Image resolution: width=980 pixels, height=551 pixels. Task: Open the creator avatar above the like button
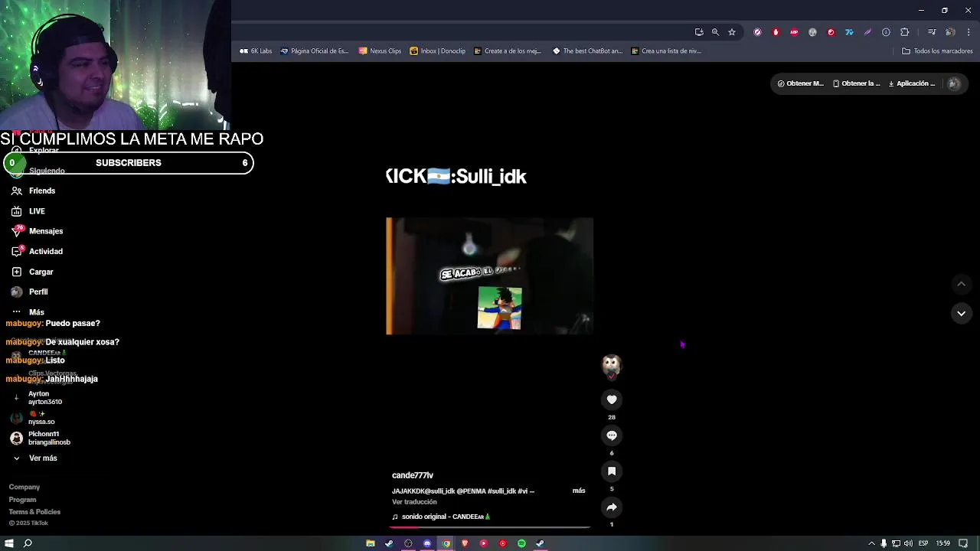click(x=611, y=366)
